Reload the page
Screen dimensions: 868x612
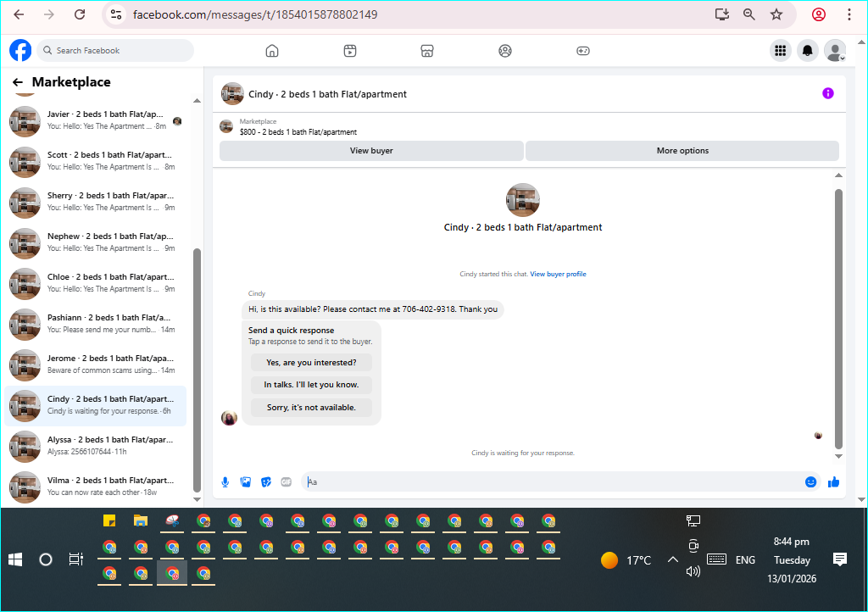point(80,14)
